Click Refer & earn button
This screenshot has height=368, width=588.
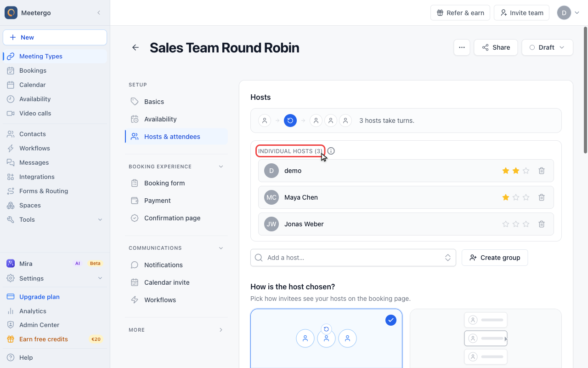pyautogui.click(x=460, y=13)
